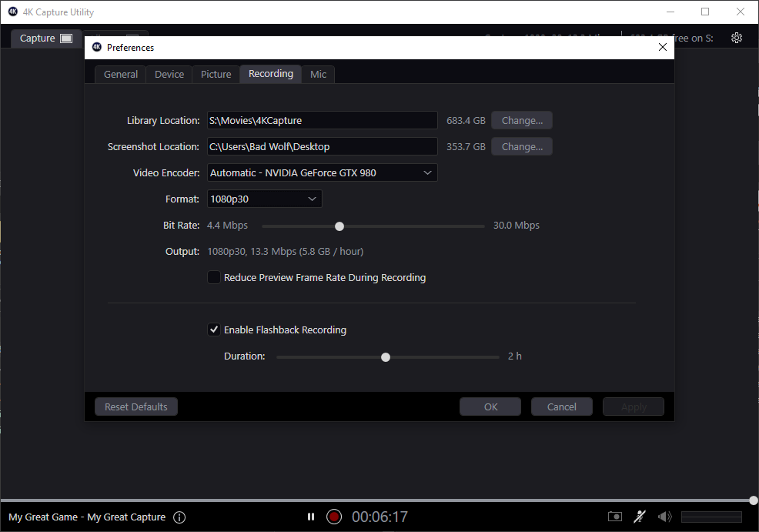
Task: Open the Capture tab in main window
Action: tap(45, 38)
